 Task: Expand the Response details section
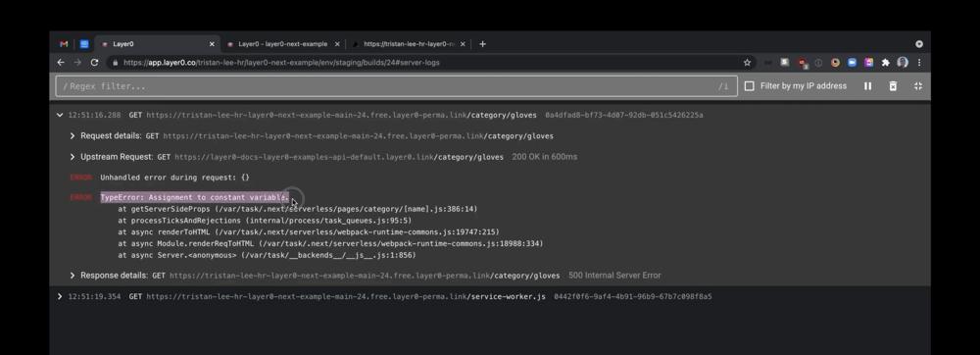pyautogui.click(x=73, y=276)
